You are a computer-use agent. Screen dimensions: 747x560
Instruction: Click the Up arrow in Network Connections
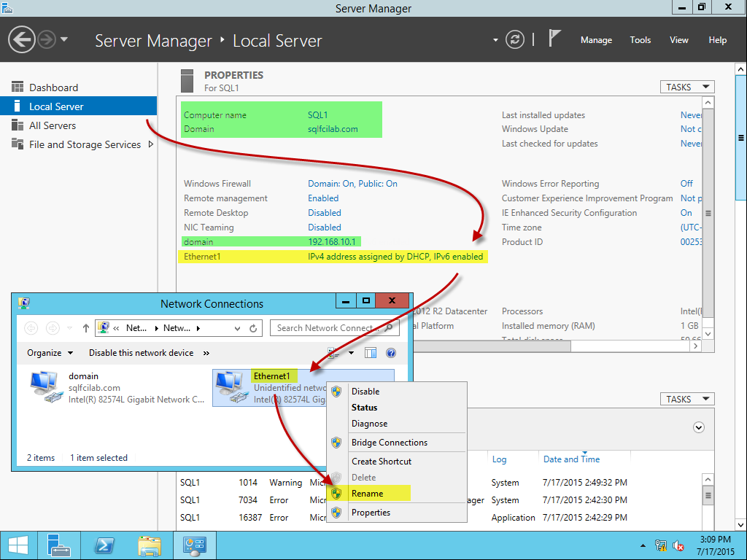pos(86,328)
